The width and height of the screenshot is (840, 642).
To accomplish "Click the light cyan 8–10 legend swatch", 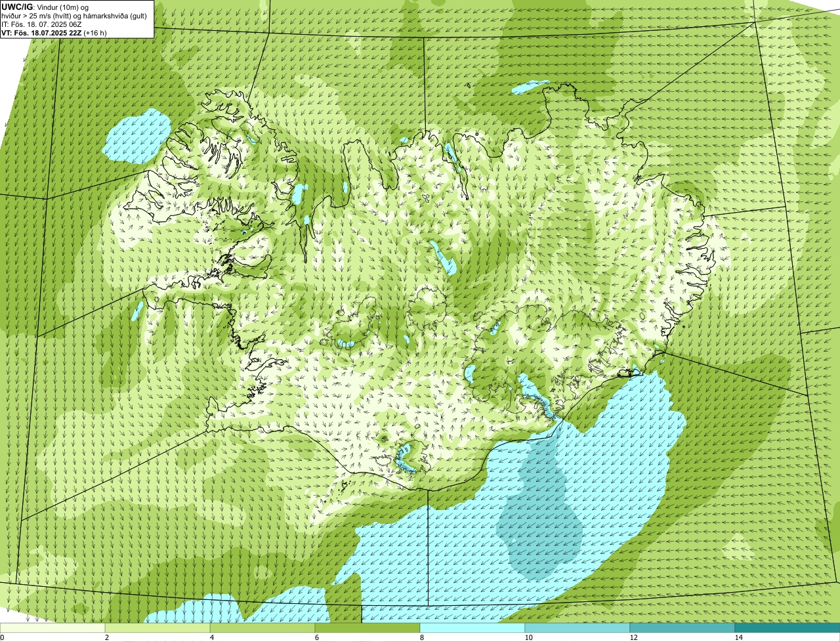I will (472, 628).
